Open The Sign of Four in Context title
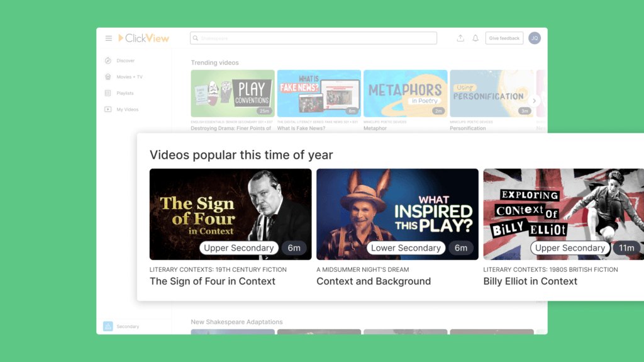Viewport: 644px width, 362px height. tap(213, 281)
